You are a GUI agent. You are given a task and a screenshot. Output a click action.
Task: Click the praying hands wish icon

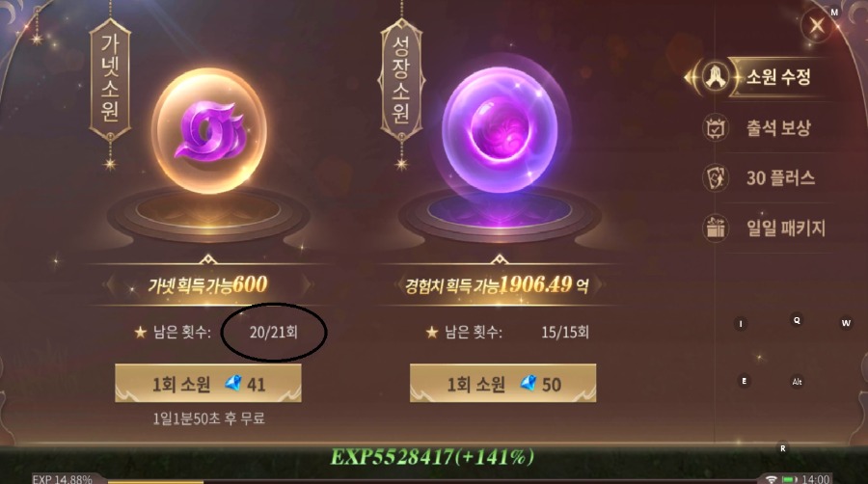click(x=716, y=77)
